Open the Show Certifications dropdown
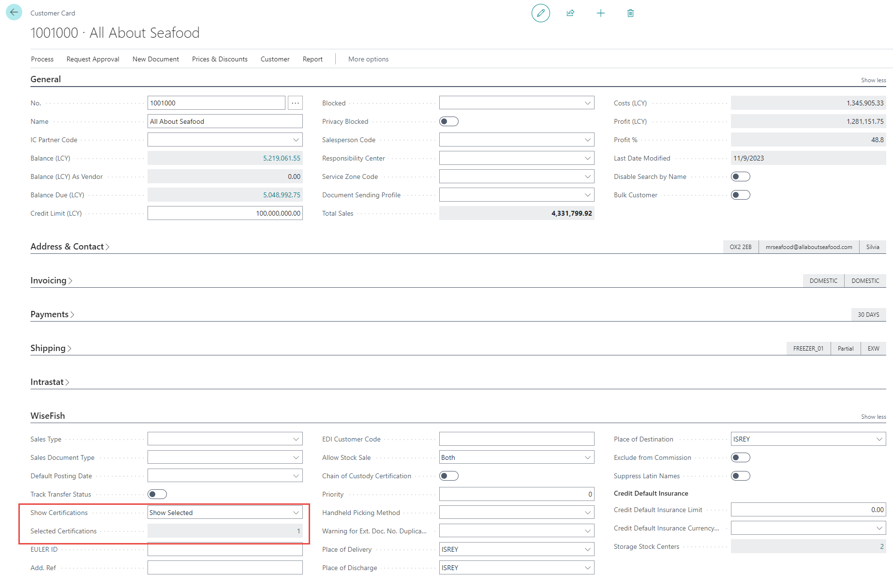Screen dimensions: 893x588 pyautogui.click(x=296, y=513)
